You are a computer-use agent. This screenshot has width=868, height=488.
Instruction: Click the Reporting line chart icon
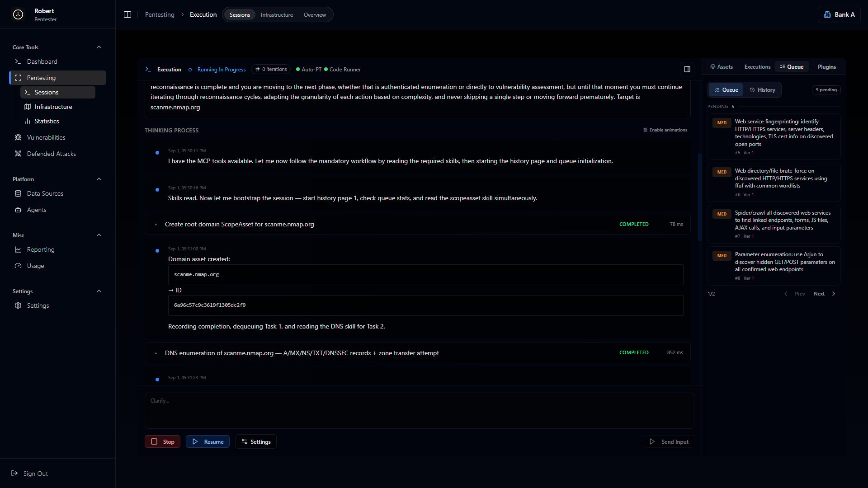(x=18, y=249)
